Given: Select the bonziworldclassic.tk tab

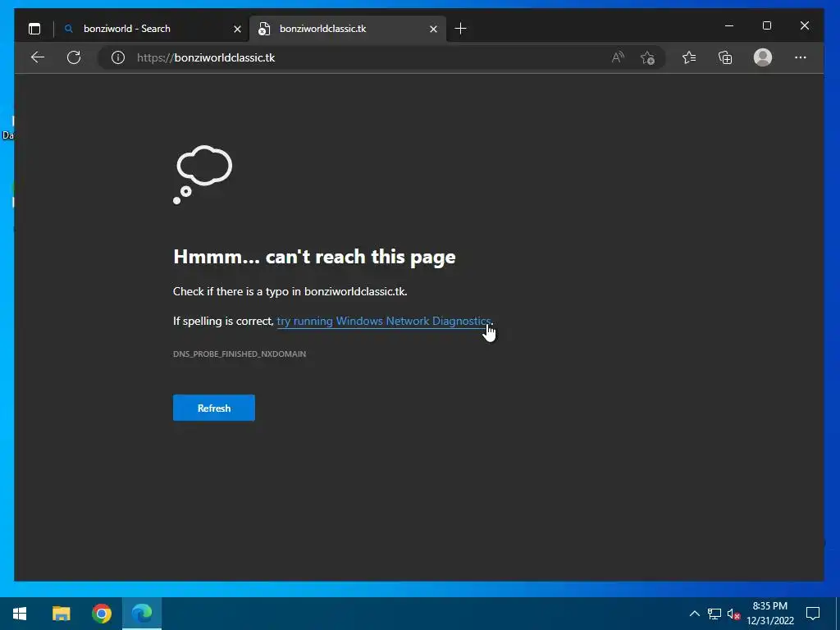Looking at the screenshot, I should click(x=348, y=29).
